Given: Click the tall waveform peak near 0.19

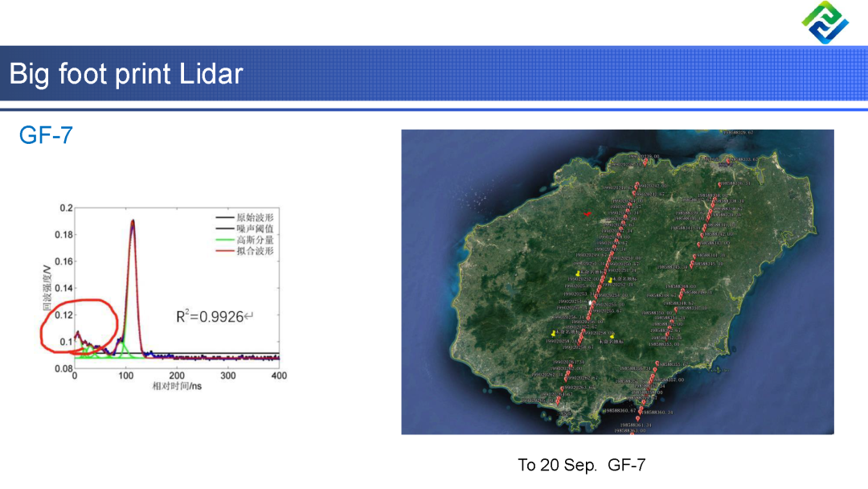Looking at the screenshot, I should (133, 221).
